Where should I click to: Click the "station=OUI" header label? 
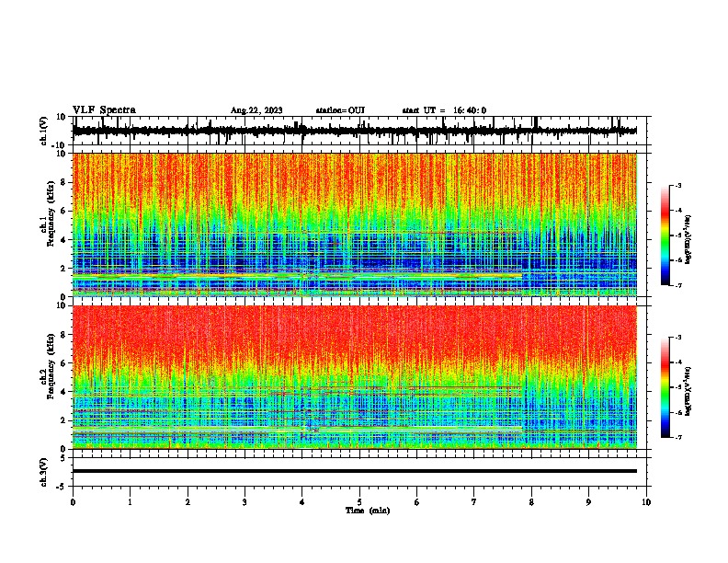click(x=340, y=110)
